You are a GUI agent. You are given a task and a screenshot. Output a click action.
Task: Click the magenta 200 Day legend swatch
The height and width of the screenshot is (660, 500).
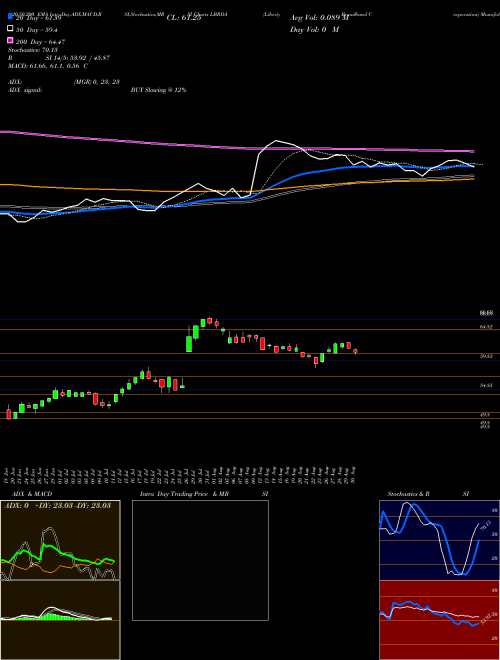pyautogui.click(x=10, y=40)
